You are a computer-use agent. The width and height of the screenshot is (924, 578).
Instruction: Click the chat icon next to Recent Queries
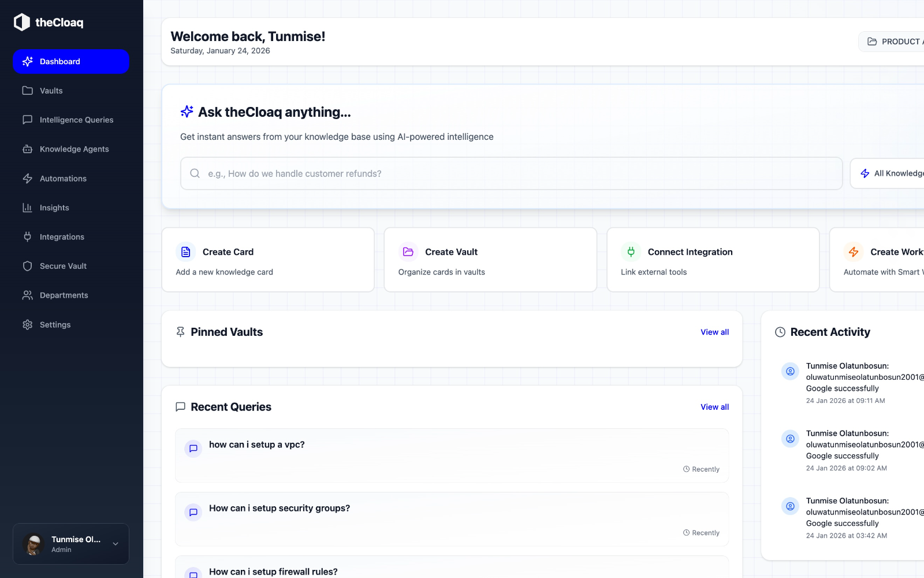coord(180,407)
